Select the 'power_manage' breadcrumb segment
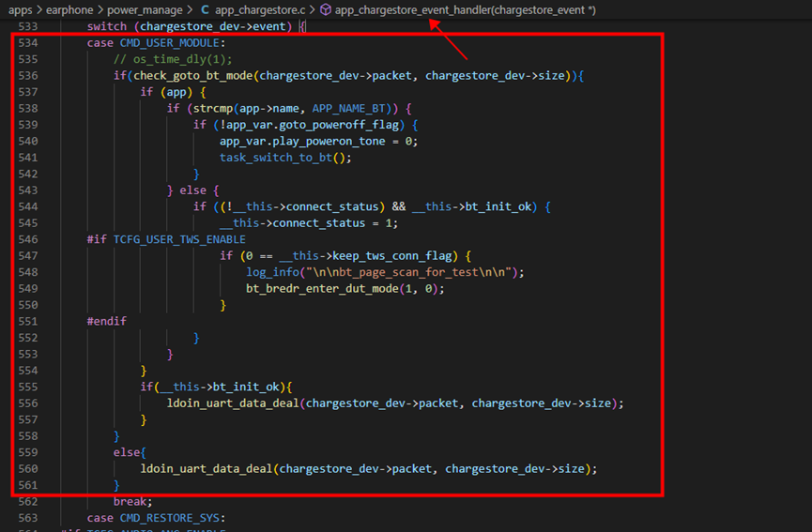 [x=145, y=9]
